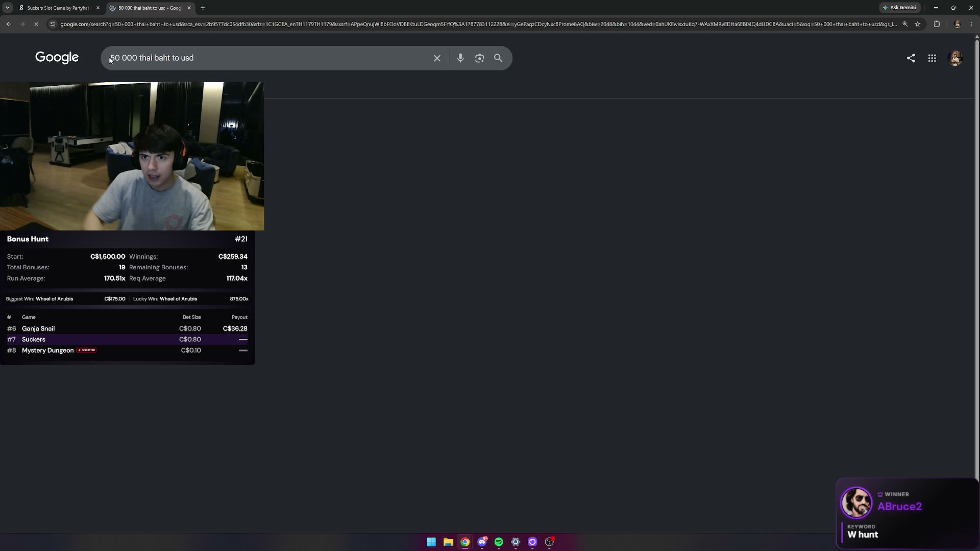
Task: Click the Ask Gemini button
Action: 899,8
